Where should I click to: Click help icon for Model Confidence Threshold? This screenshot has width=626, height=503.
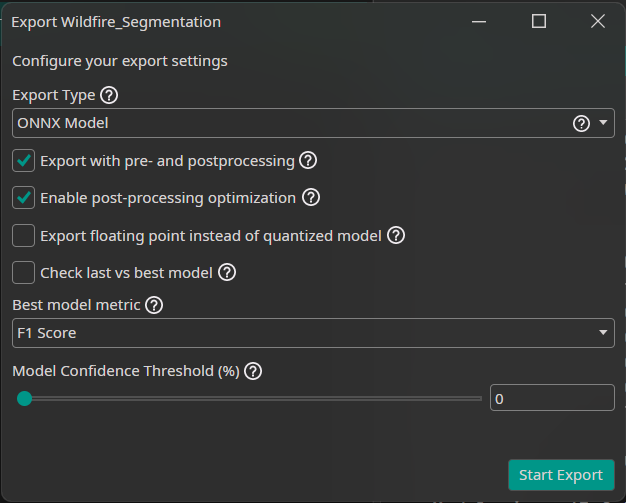click(253, 371)
